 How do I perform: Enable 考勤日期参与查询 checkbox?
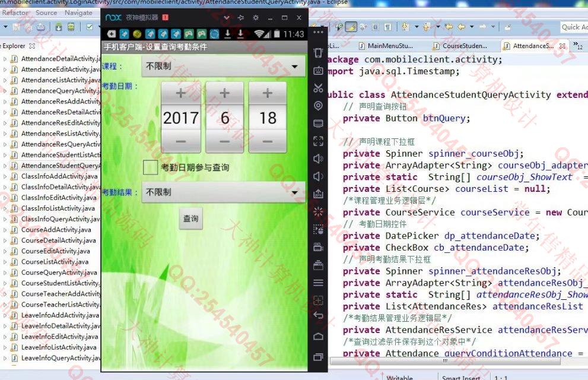tap(150, 167)
